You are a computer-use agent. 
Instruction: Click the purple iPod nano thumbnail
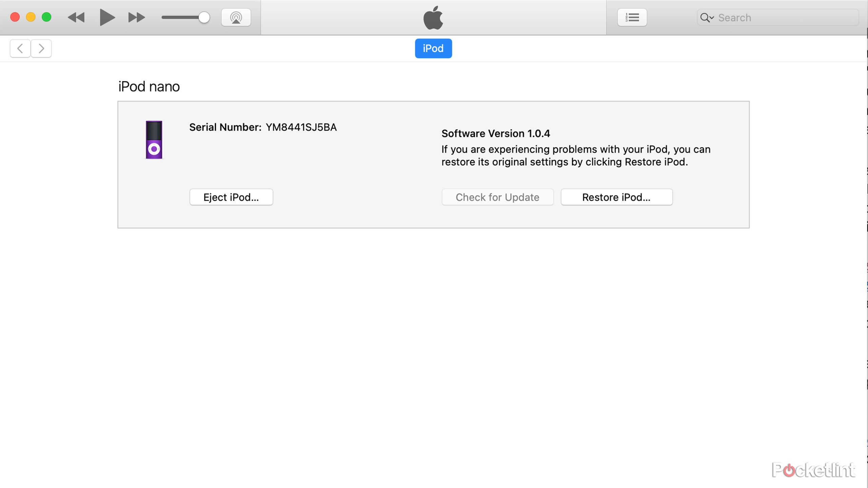click(154, 140)
